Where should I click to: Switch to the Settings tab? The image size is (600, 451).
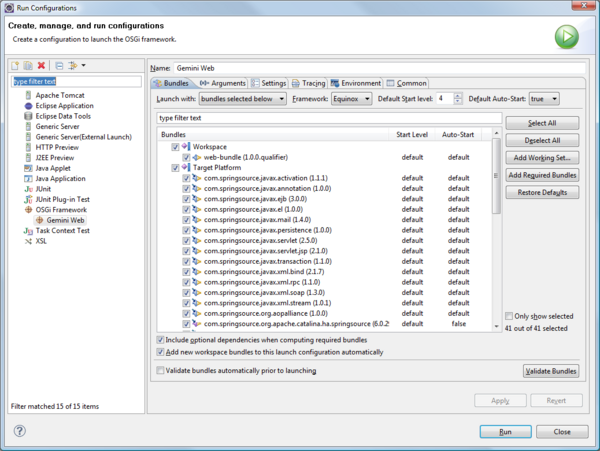coord(269,83)
